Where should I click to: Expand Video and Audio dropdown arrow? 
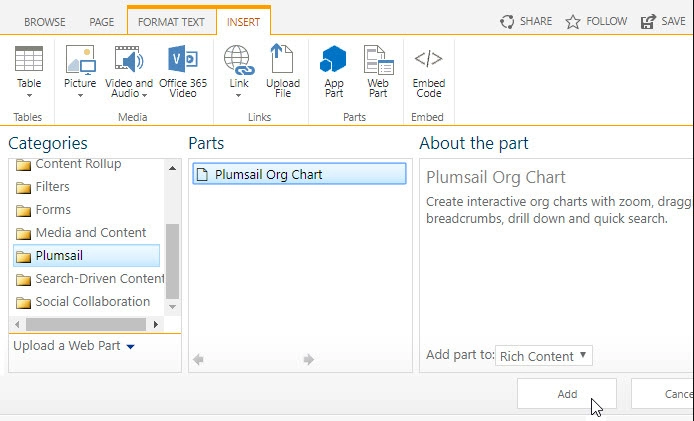144,95
